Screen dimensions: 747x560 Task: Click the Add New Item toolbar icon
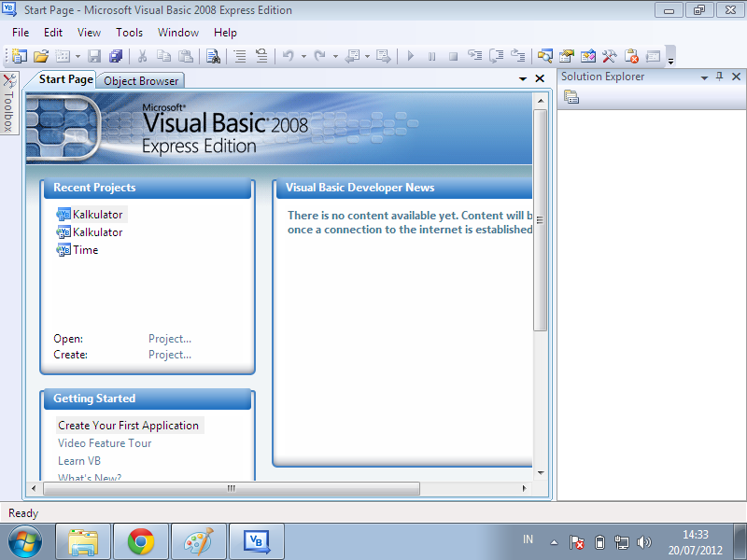click(x=63, y=56)
